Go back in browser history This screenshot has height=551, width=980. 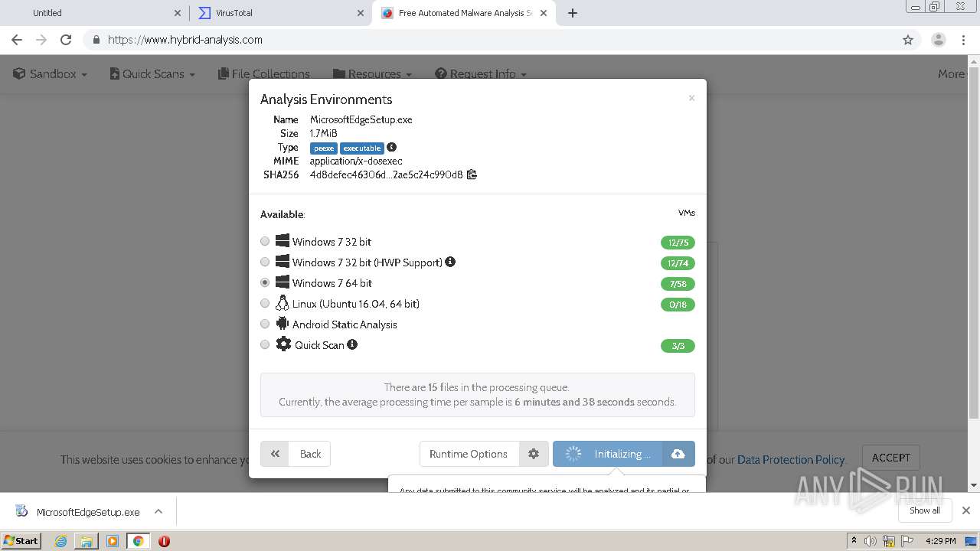tap(17, 40)
